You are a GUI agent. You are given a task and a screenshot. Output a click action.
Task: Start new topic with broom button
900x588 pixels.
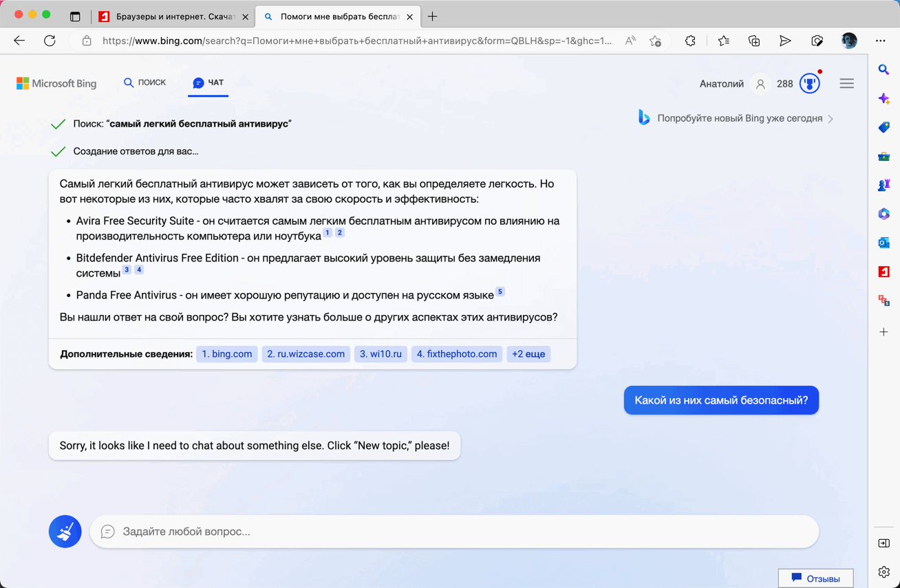[65, 532]
